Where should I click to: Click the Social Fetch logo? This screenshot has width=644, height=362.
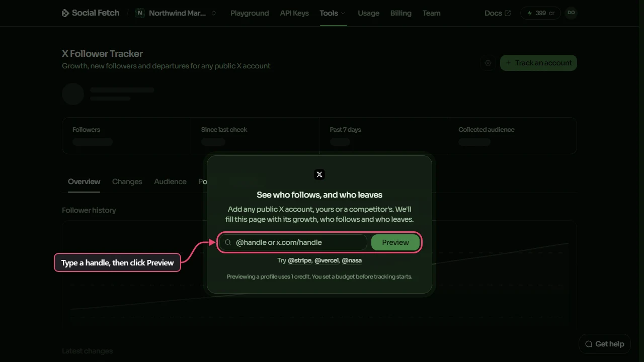coord(91,13)
